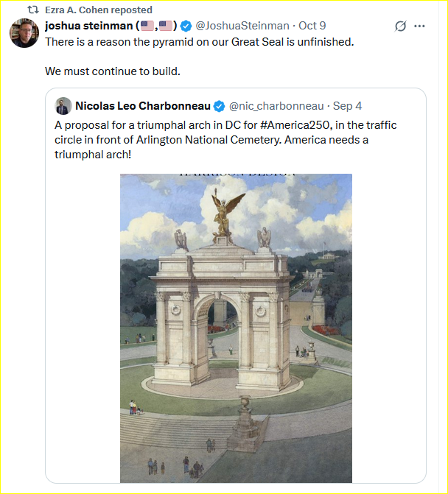
Task: Click Nicolas Leo Charbonneau's small avatar
Action: pos(63,105)
